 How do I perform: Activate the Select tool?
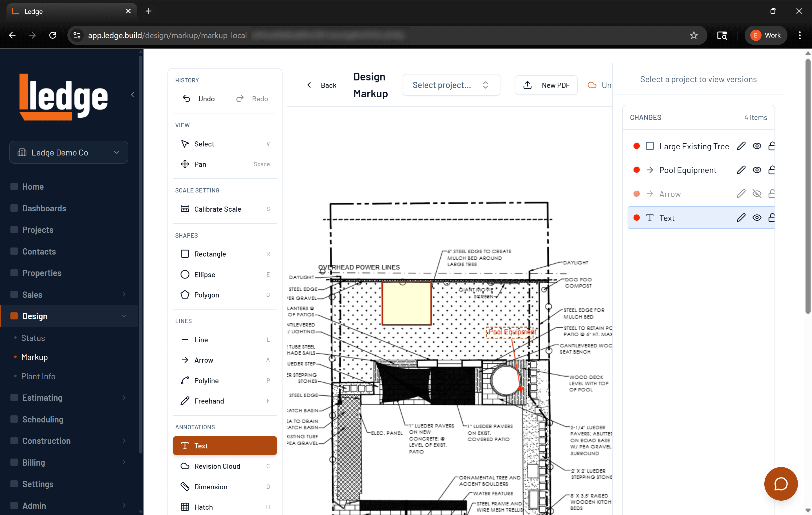click(225, 144)
